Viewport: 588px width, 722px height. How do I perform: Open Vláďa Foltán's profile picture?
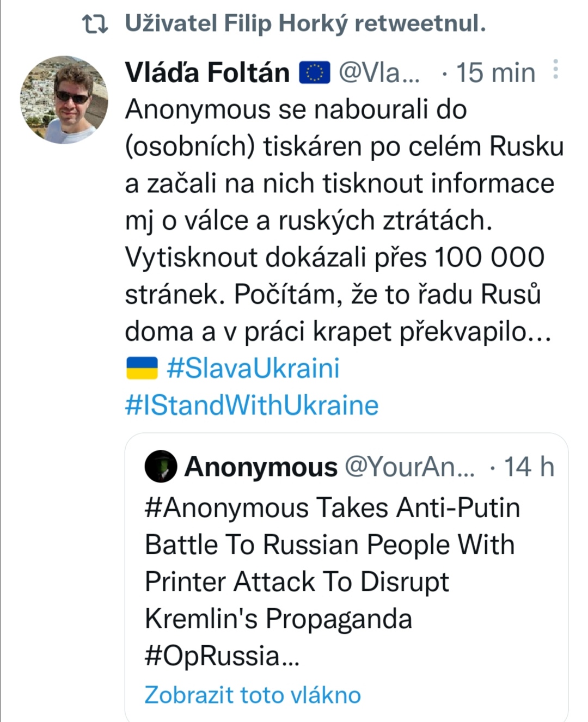click(x=64, y=100)
